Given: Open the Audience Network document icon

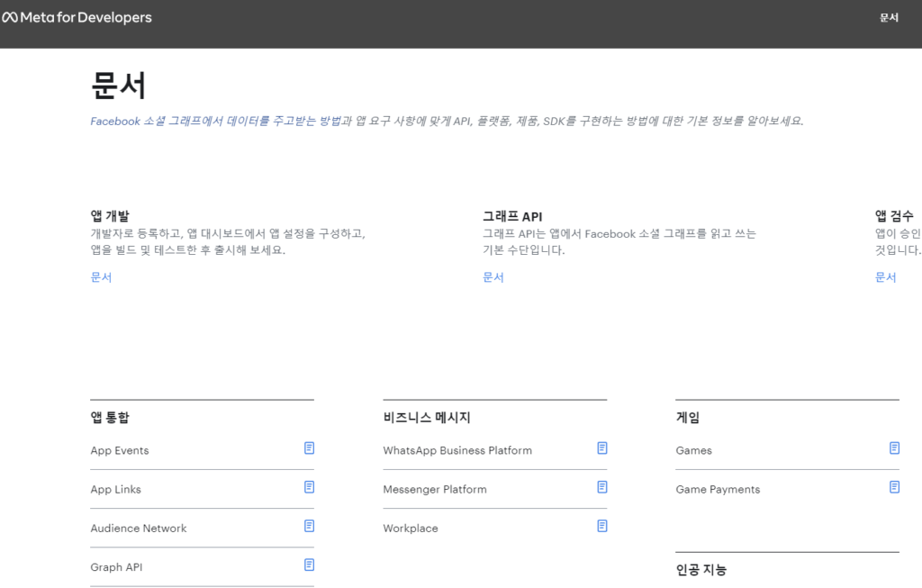Looking at the screenshot, I should coord(310,526).
